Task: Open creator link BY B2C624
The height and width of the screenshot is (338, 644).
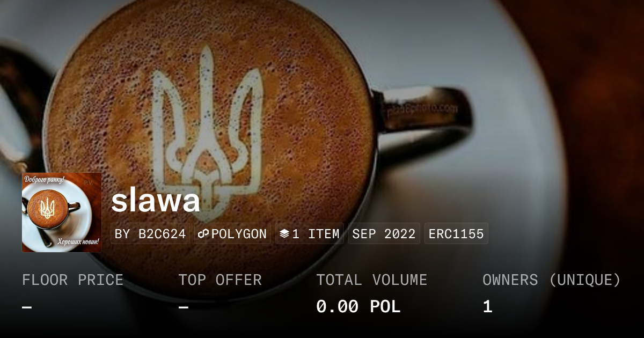Action: (150, 234)
